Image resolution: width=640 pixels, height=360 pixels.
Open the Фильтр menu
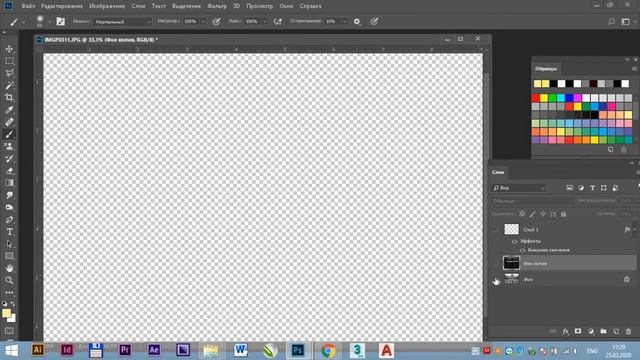[x=217, y=6]
